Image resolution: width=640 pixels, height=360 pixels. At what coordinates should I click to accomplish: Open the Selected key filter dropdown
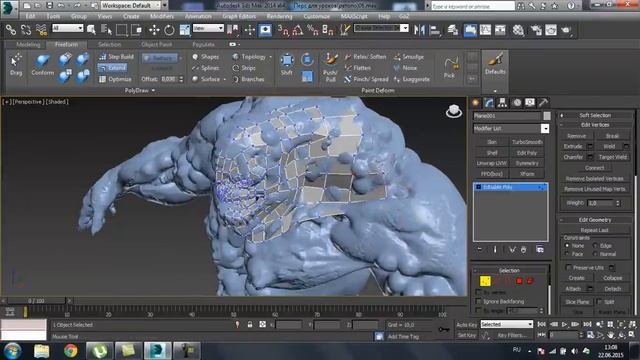pyautogui.click(x=507, y=324)
